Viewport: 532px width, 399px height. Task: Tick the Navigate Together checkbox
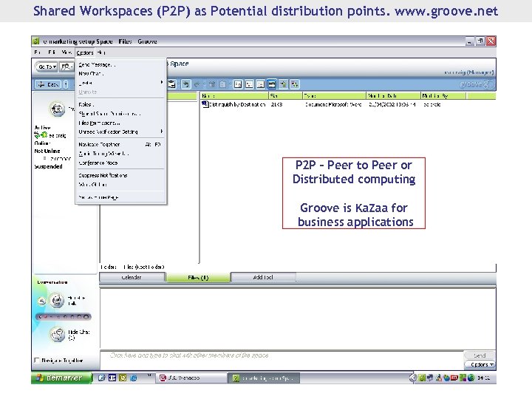pyautogui.click(x=37, y=361)
